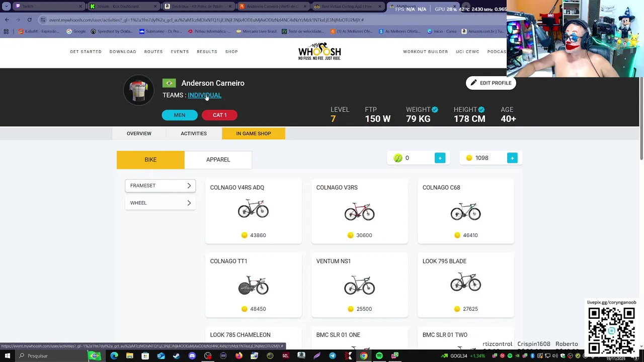Open the Results menu item
This screenshot has height=362, width=644.
(x=207, y=52)
